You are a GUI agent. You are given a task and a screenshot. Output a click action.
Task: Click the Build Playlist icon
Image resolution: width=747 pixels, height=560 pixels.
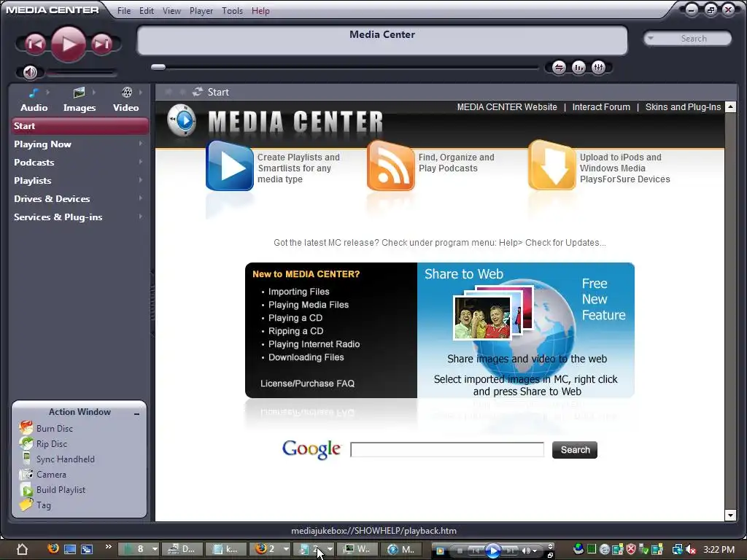tap(26, 489)
